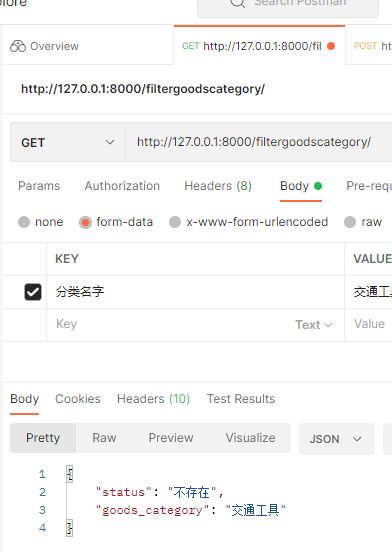
Task: Click the Overview binoculars icon
Action: tap(18, 46)
